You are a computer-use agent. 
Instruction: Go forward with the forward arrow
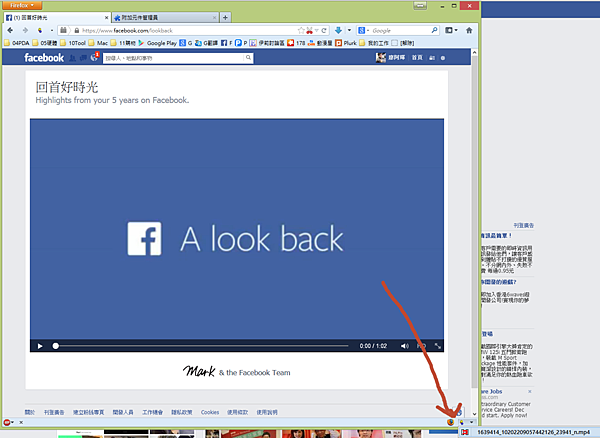(25, 30)
